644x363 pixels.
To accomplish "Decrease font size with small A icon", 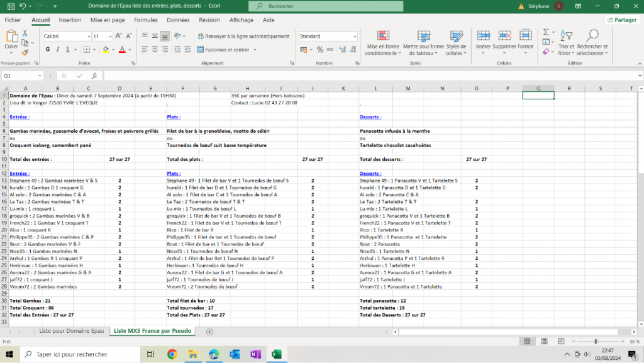I will point(128,36).
